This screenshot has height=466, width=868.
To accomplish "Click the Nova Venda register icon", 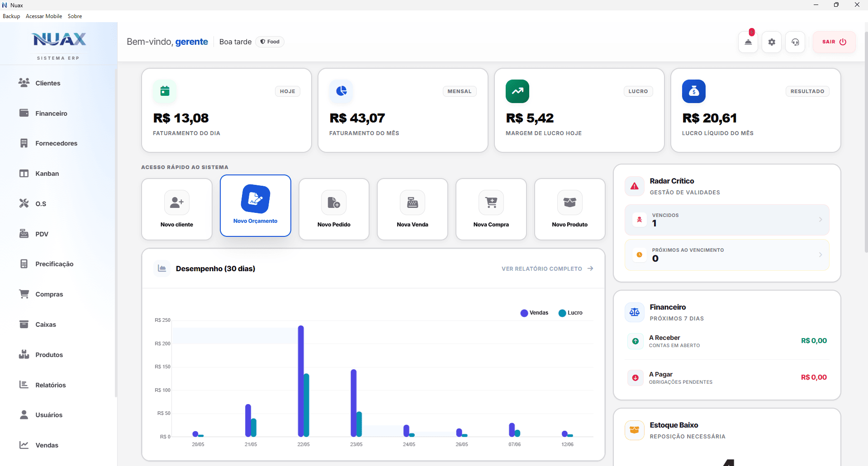I will click(413, 202).
